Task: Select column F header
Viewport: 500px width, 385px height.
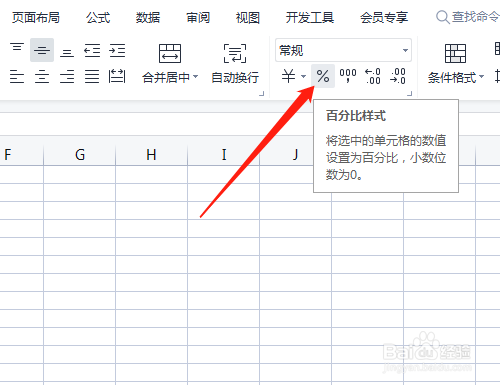Action: 22,155
